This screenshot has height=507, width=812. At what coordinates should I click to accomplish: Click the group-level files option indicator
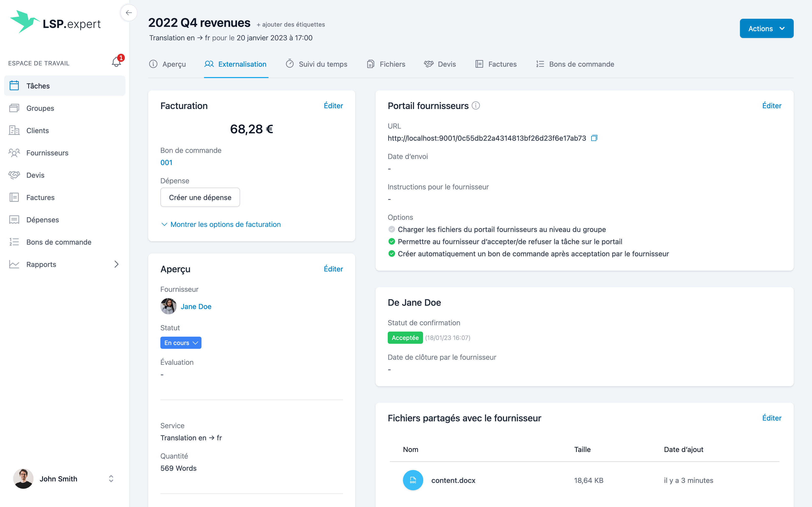pos(392,229)
